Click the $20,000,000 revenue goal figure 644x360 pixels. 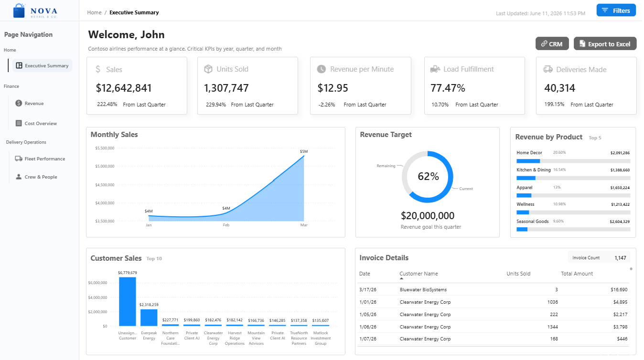[428, 215]
